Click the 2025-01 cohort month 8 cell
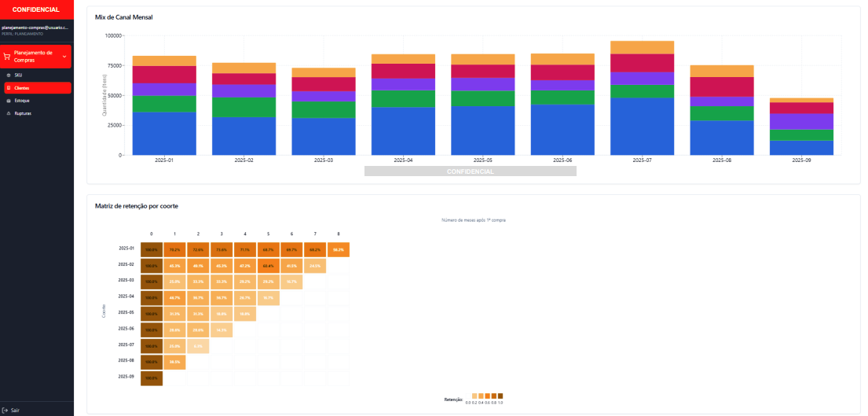The height and width of the screenshot is (416, 868). (x=339, y=249)
